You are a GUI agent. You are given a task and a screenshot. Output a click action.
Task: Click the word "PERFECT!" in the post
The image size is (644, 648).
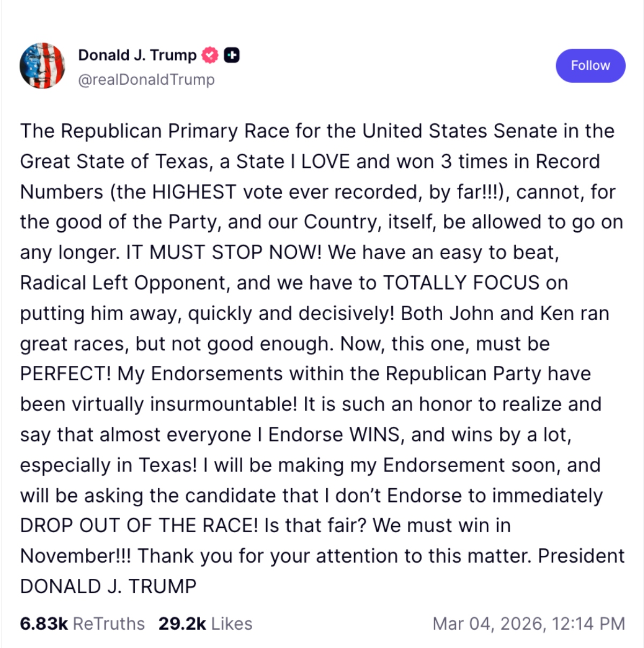pyautogui.click(x=65, y=373)
